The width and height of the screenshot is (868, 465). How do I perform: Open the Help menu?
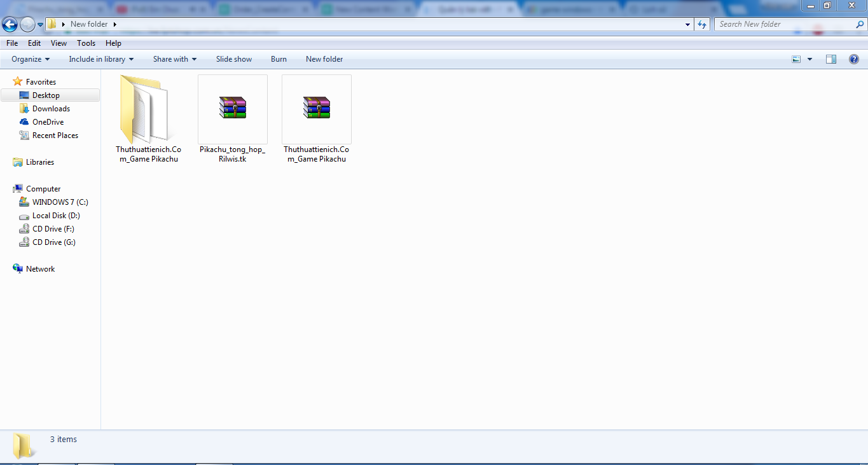coord(114,43)
